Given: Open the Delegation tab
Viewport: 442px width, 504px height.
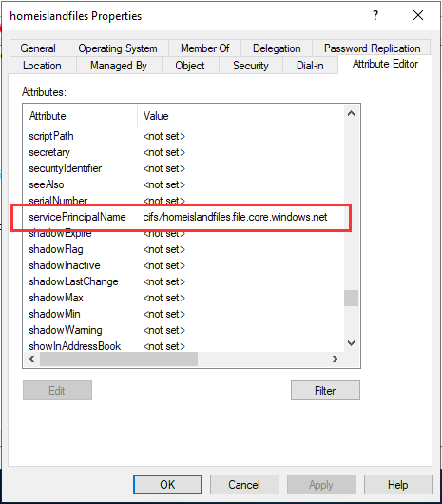Looking at the screenshot, I should pyautogui.click(x=277, y=48).
